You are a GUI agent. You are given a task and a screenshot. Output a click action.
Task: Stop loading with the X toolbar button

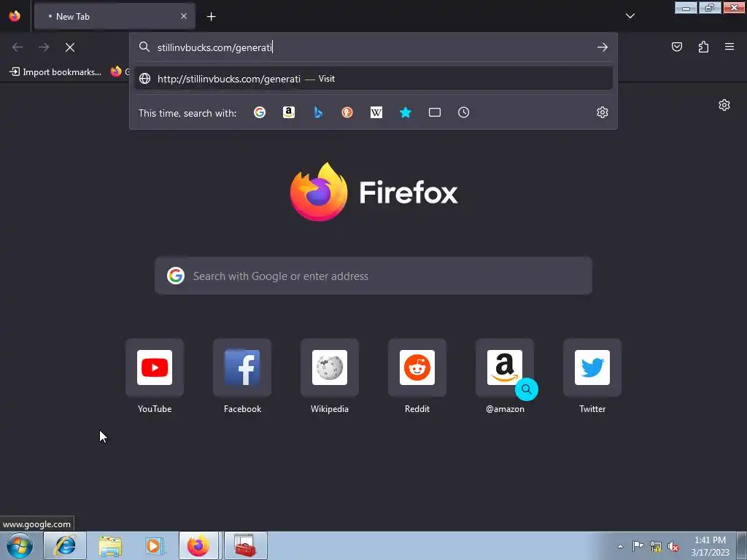coord(70,47)
